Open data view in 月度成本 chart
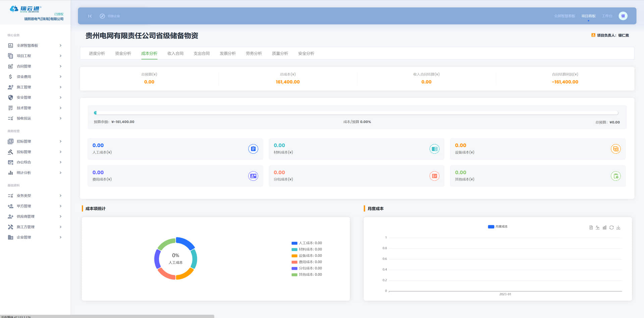Image resolution: width=644 pixels, height=318 pixels. (x=591, y=228)
